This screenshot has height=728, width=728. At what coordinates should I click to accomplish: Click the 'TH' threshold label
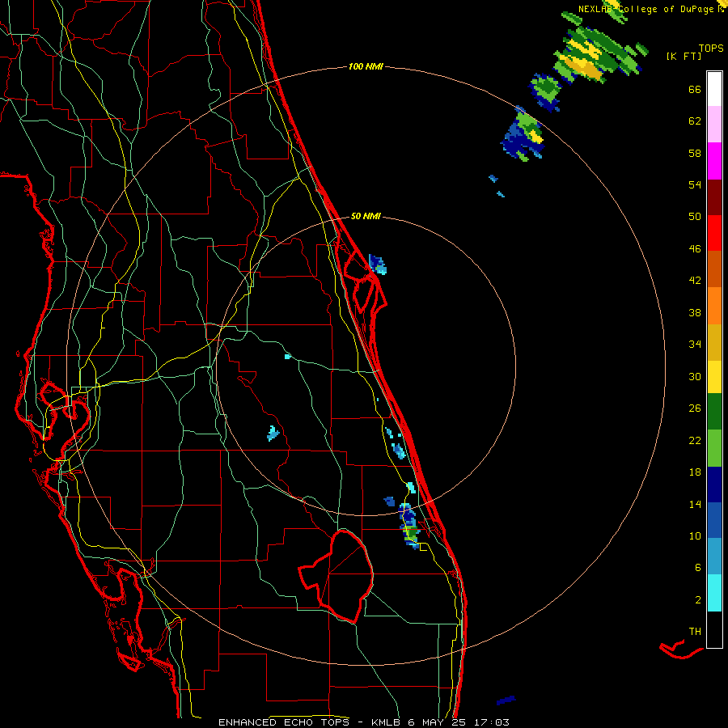695,632
